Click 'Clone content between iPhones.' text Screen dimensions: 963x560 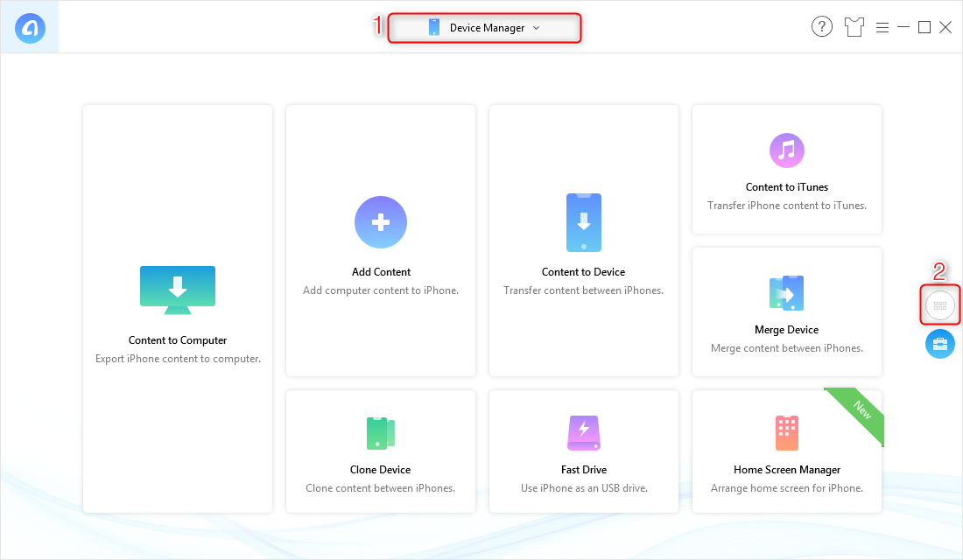[x=380, y=488]
